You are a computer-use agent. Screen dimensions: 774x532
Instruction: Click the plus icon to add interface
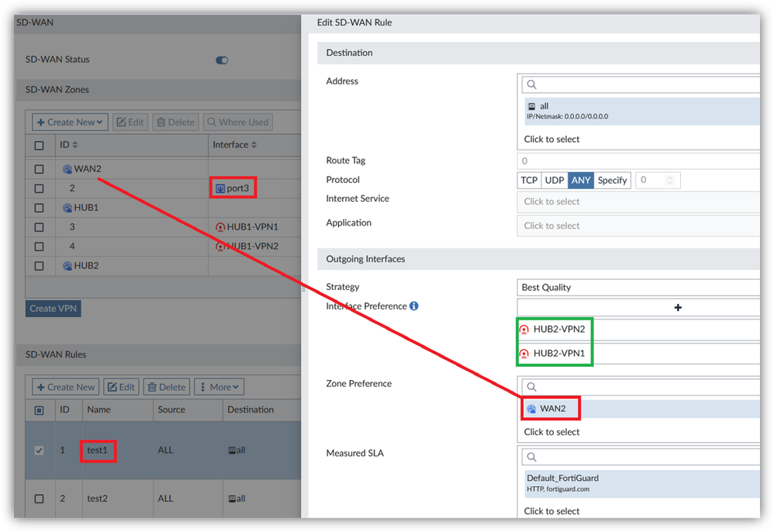click(678, 307)
